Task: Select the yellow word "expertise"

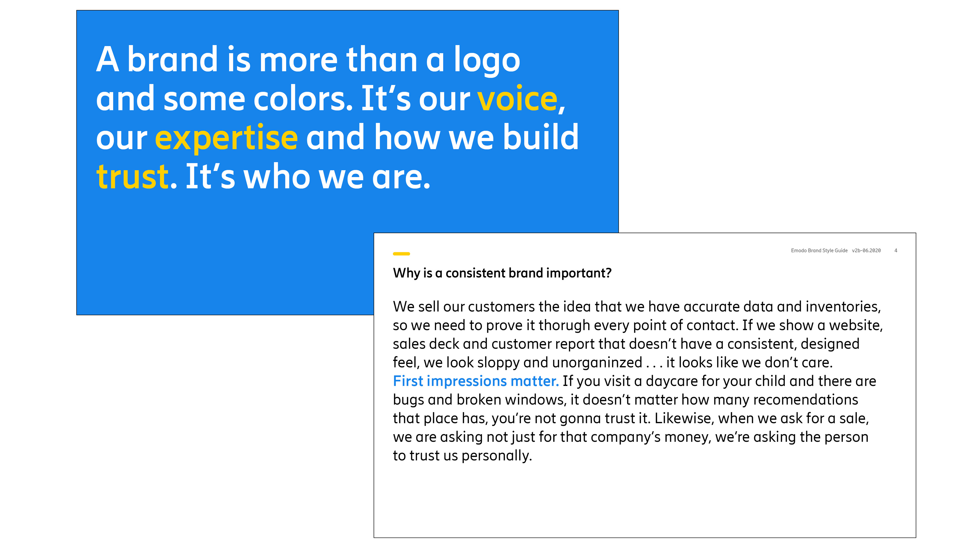Action: point(226,138)
